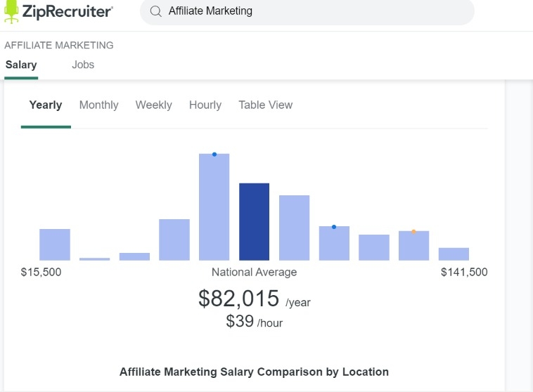Open Table View of salaries
This screenshot has height=392, width=533.
click(265, 105)
